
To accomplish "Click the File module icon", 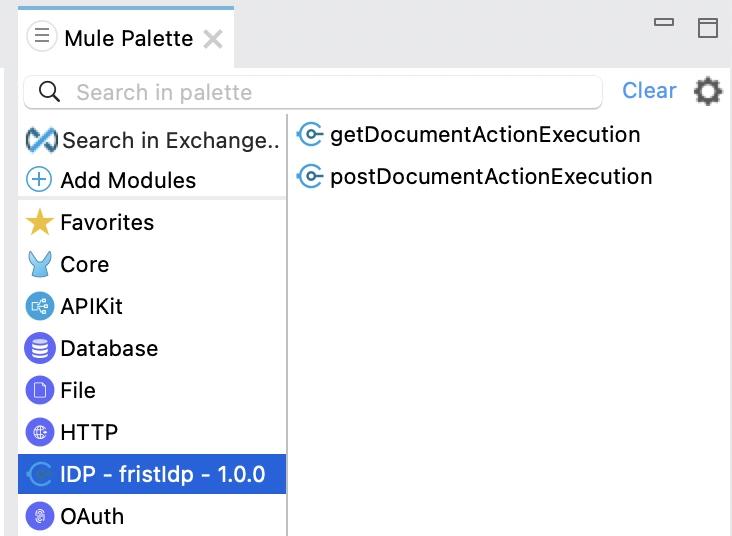I will (x=39, y=390).
